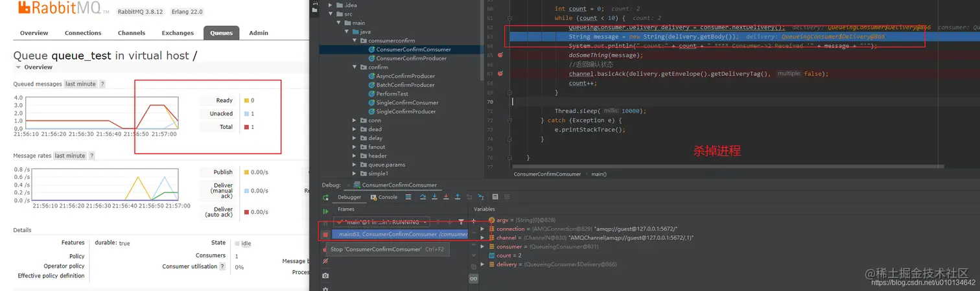Stop 'ConsumerConfirmComsumer' with the red square
Image resolution: width=980 pixels, height=291 pixels.
pos(325,235)
